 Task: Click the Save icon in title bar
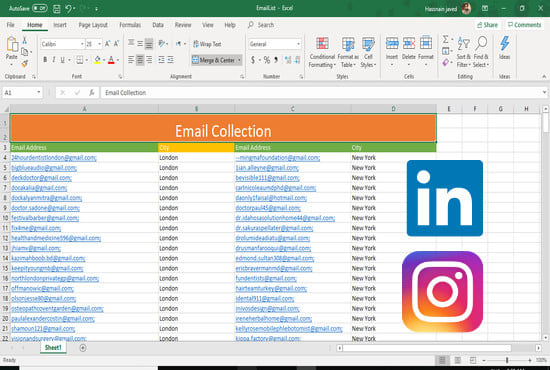[x=56, y=8]
